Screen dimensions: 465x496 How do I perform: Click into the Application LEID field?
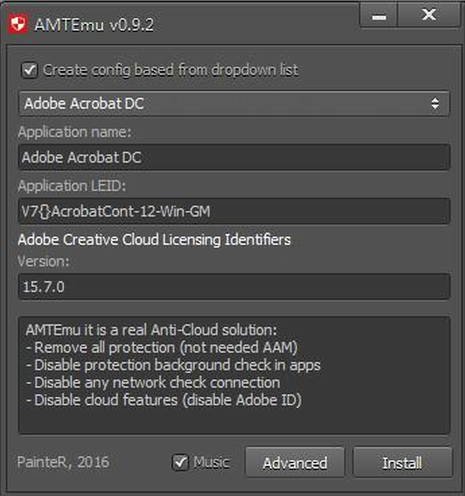[x=234, y=211]
